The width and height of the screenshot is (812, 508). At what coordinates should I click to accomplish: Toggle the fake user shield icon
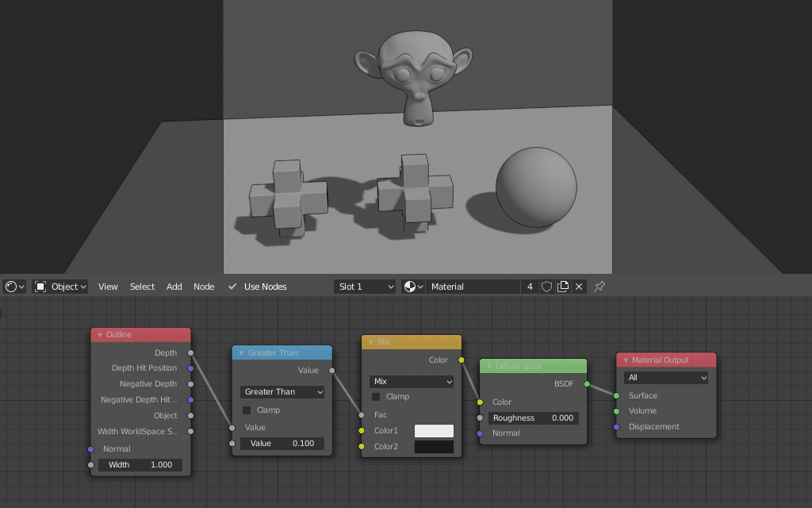pos(546,287)
